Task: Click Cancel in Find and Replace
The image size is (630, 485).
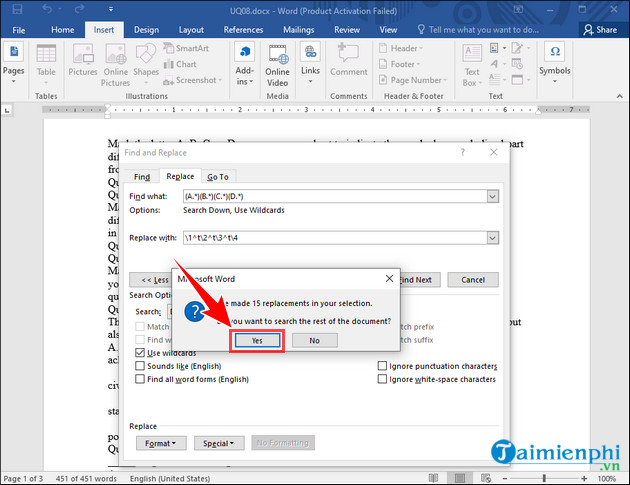Action: (x=473, y=280)
